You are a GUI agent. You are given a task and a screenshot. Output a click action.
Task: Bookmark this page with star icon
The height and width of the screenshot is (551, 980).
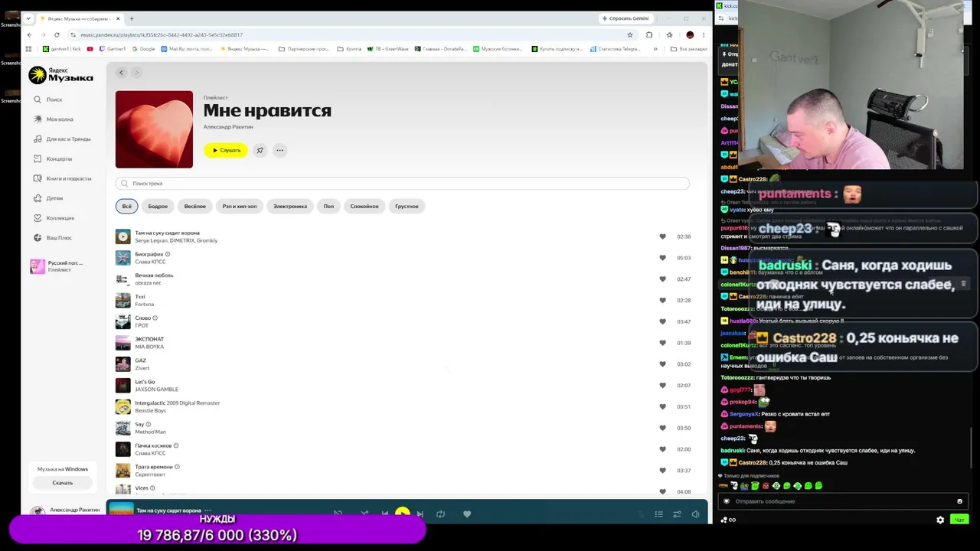click(x=630, y=34)
